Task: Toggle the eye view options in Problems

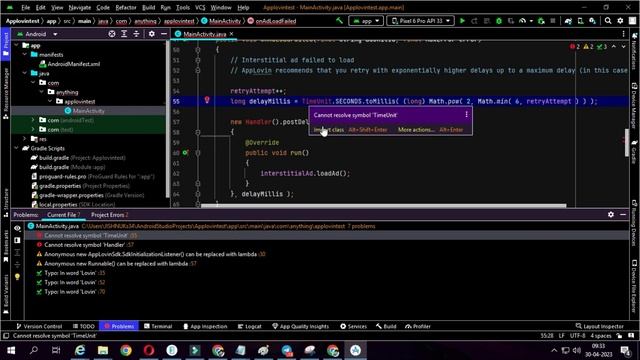Action: [x=17, y=228]
